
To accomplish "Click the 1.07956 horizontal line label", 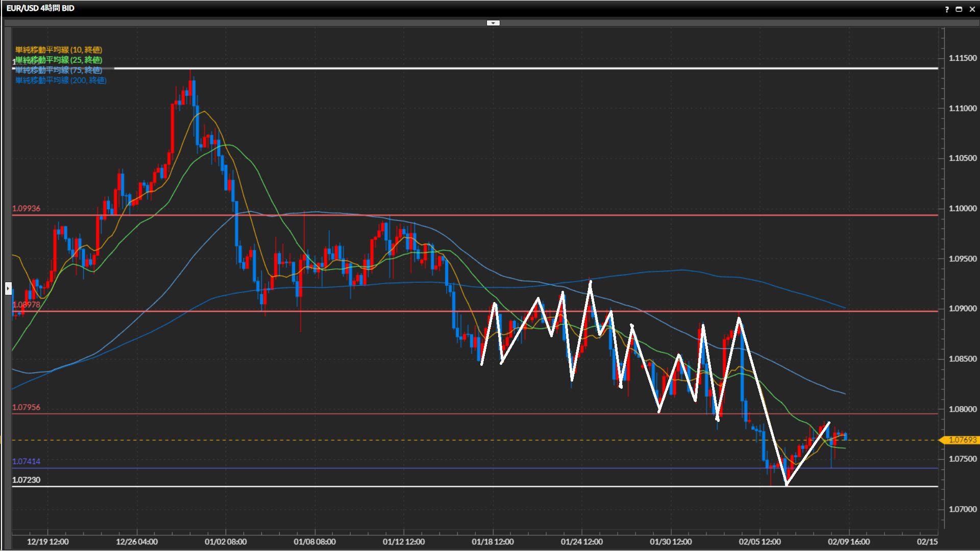I will coord(27,407).
